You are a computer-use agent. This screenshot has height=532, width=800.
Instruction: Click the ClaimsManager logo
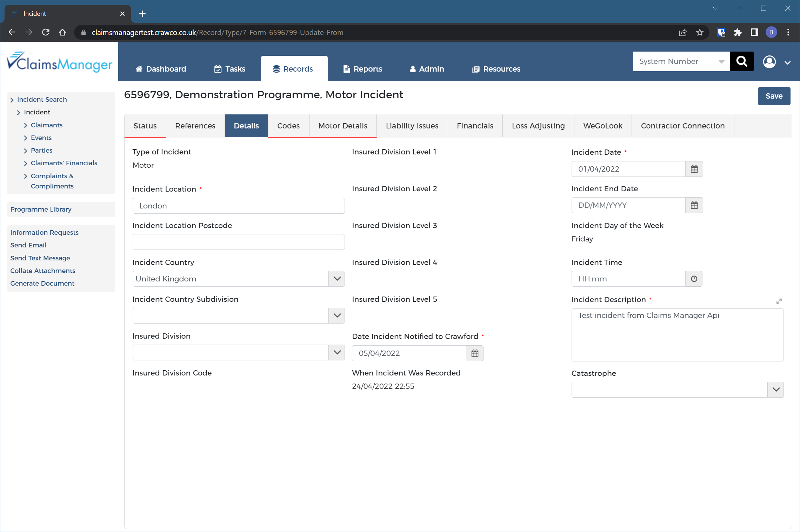[59, 62]
